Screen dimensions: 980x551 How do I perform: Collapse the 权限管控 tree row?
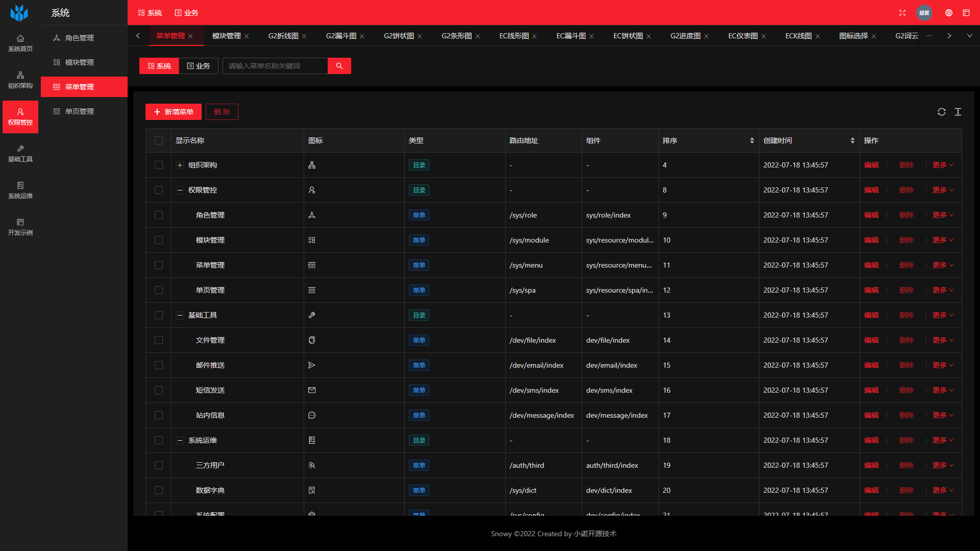[x=180, y=190]
